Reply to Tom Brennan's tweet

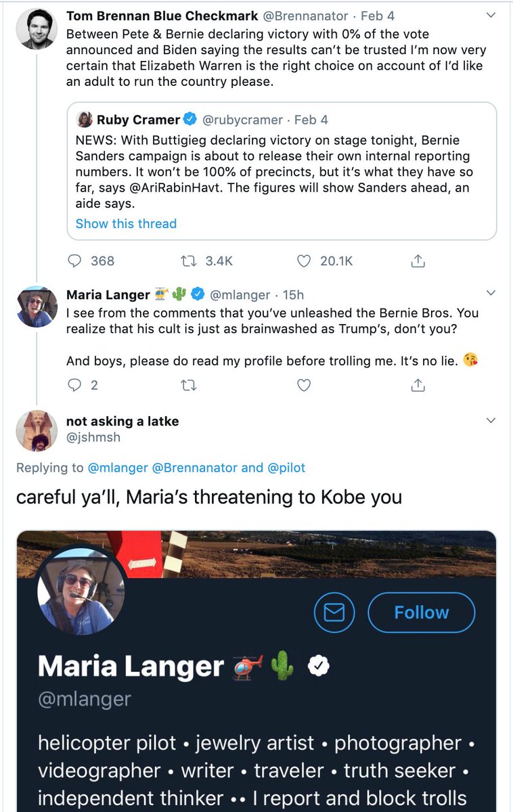[76, 261]
